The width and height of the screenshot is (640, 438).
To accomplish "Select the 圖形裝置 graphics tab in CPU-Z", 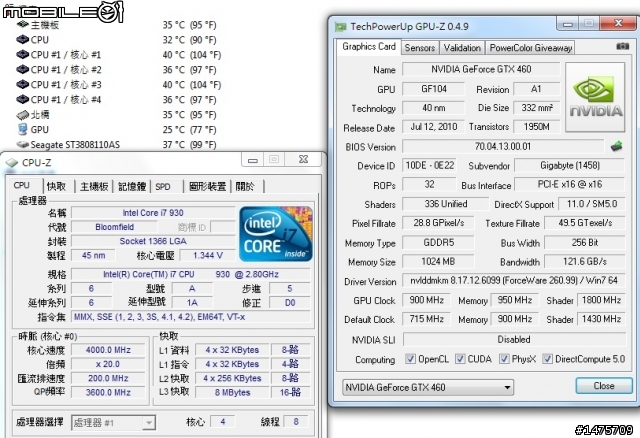I will pyautogui.click(x=207, y=187).
